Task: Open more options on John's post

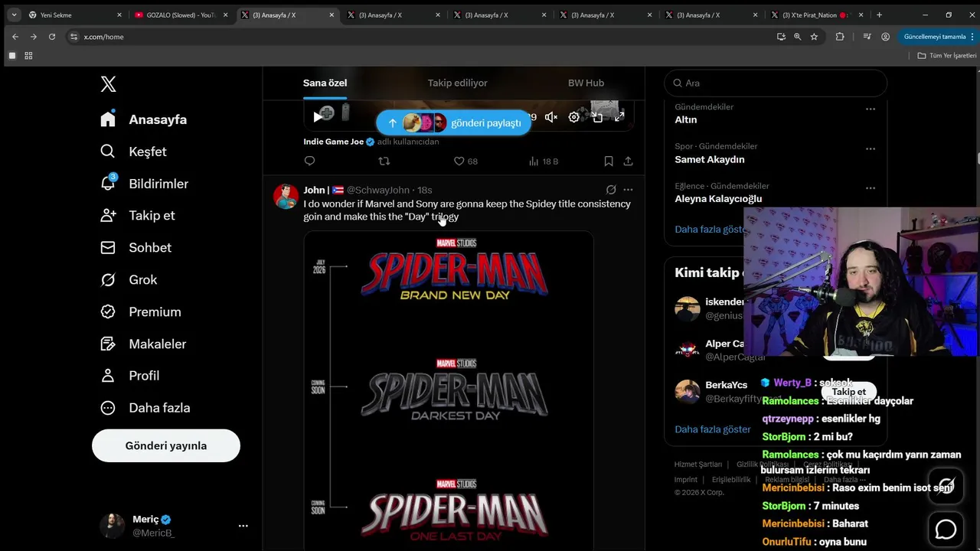Action: 629,190
